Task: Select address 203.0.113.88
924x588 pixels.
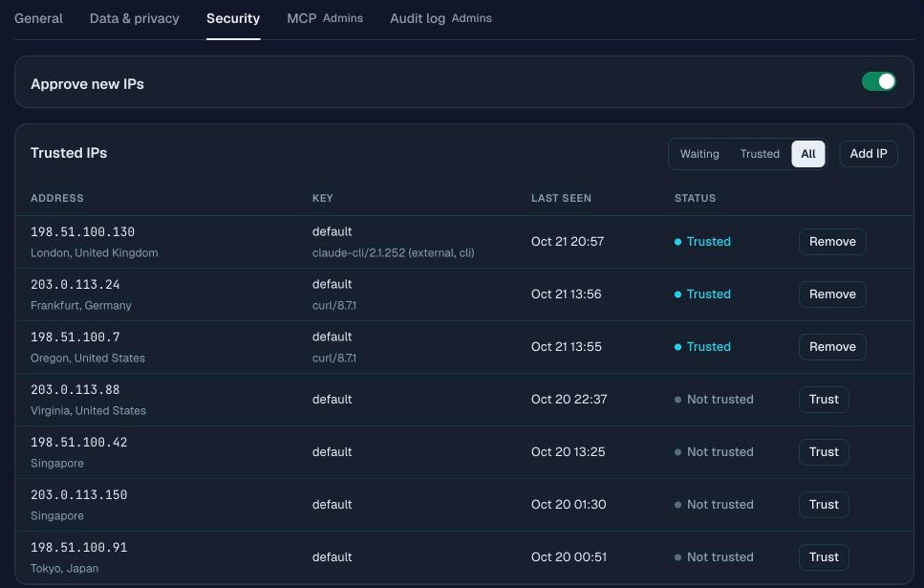Action: point(75,389)
